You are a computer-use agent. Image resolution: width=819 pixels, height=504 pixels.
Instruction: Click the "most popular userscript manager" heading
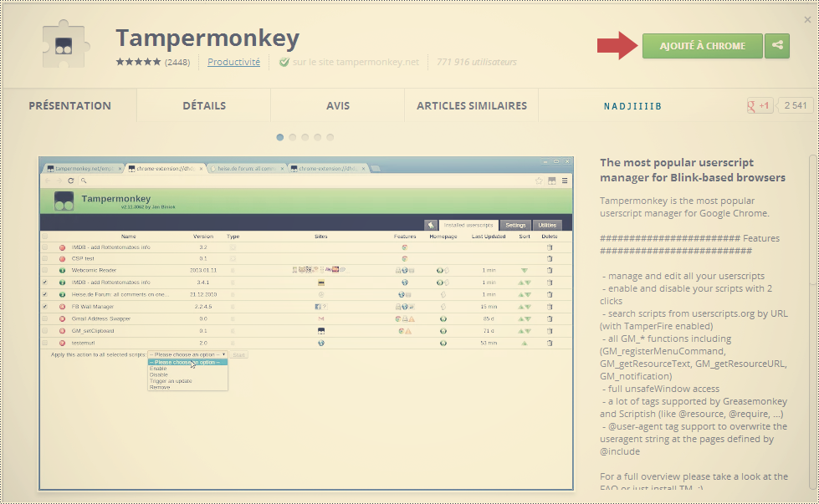pos(693,170)
